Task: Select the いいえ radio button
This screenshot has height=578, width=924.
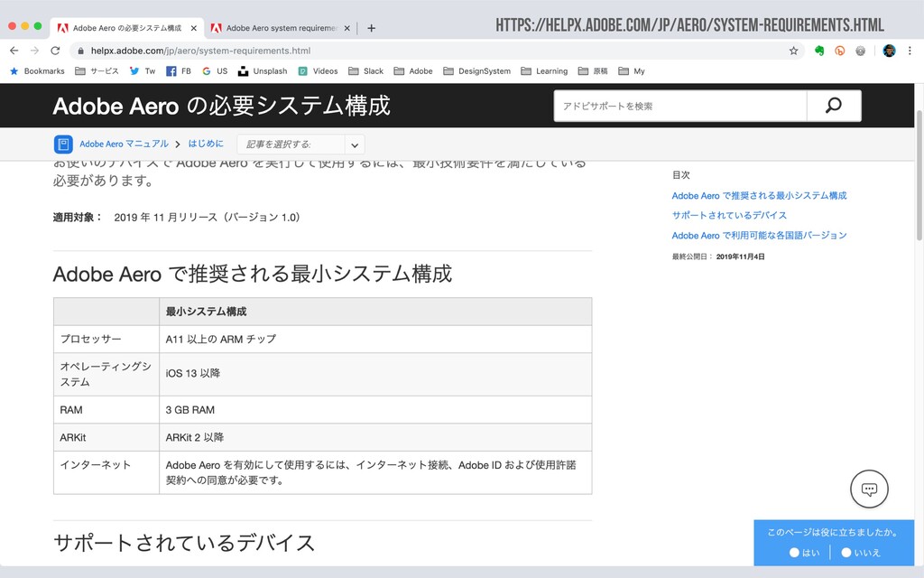Action: coord(846,553)
